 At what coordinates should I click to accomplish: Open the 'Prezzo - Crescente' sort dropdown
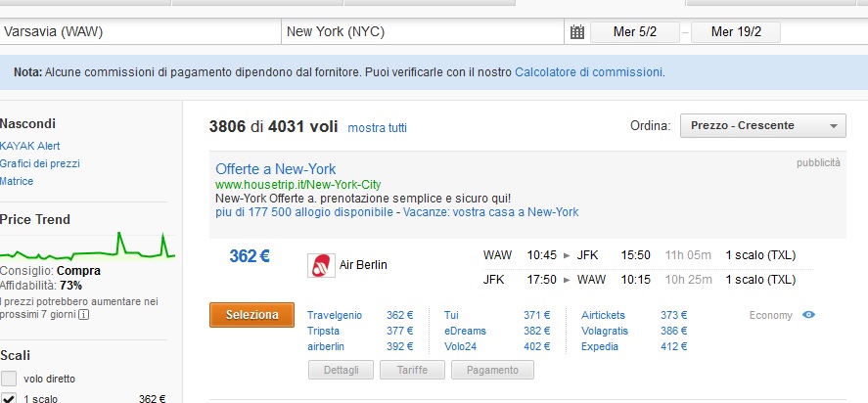pos(763,125)
